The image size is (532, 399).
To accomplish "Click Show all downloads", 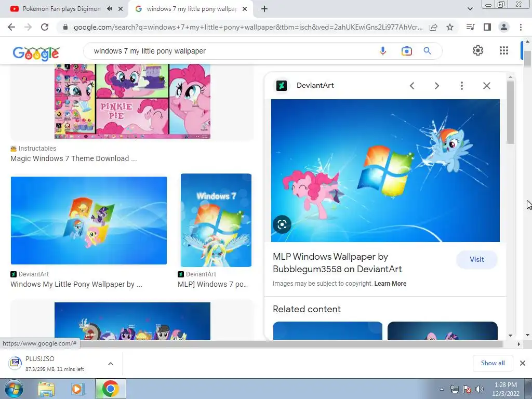I will click(x=493, y=363).
